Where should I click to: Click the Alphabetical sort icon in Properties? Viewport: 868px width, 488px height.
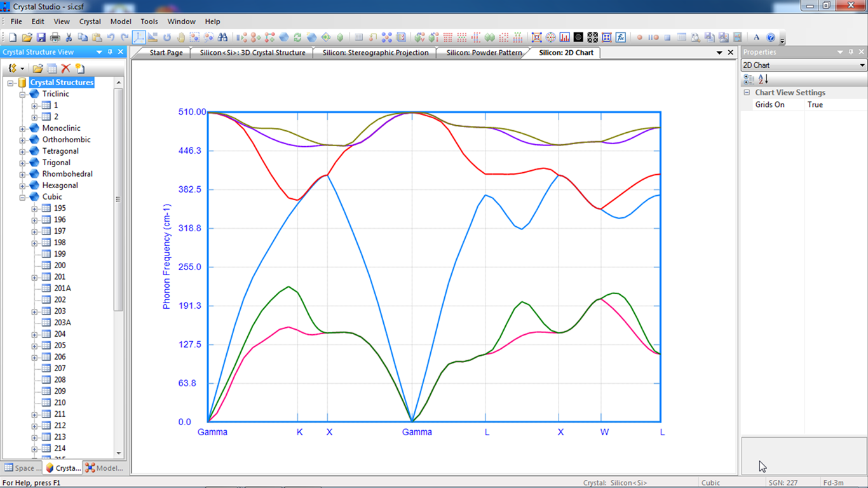click(763, 79)
